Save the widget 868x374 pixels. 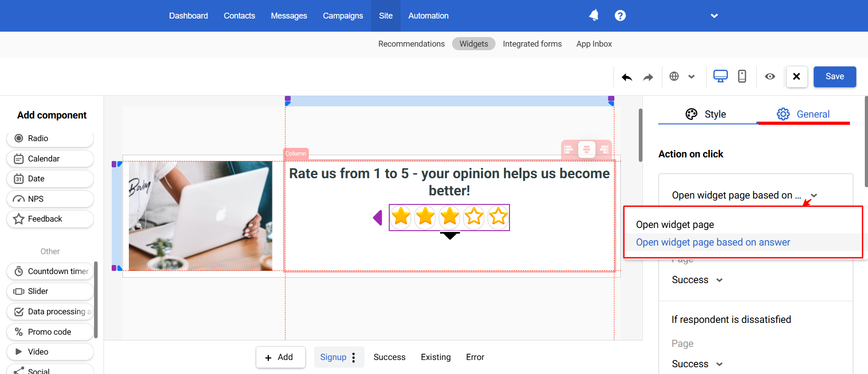(835, 76)
